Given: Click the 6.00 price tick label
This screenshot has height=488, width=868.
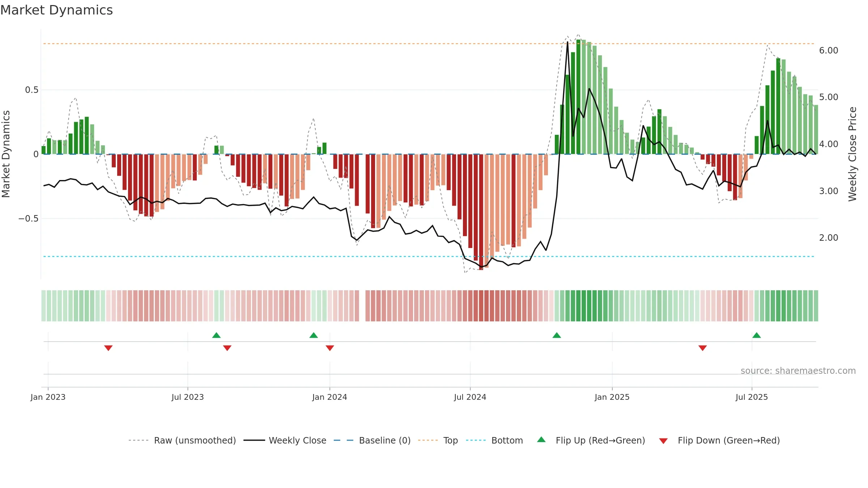Looking at the screenshot, I should coord(829,51).
